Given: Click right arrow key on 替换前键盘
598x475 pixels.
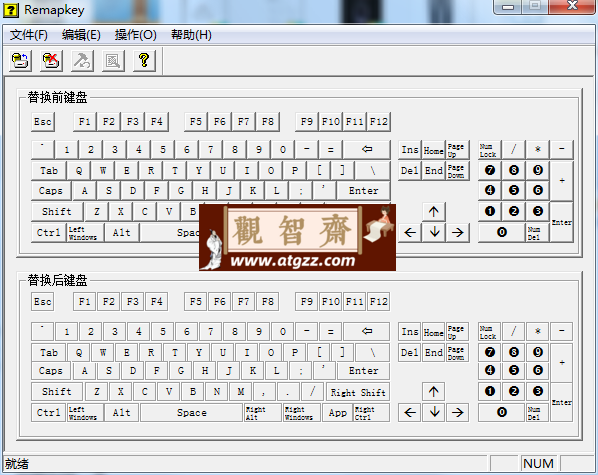Looking at the screenshot, I should [458, 232].
